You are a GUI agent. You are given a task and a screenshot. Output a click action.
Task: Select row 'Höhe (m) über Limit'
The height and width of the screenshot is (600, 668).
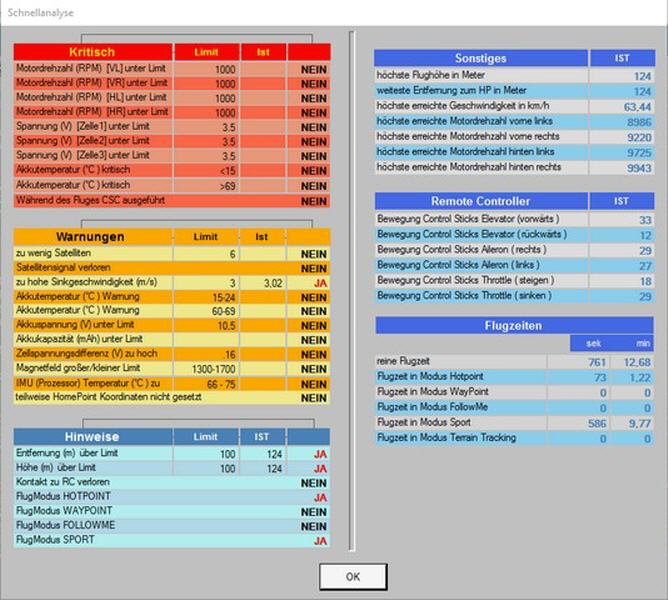(172, 468)
